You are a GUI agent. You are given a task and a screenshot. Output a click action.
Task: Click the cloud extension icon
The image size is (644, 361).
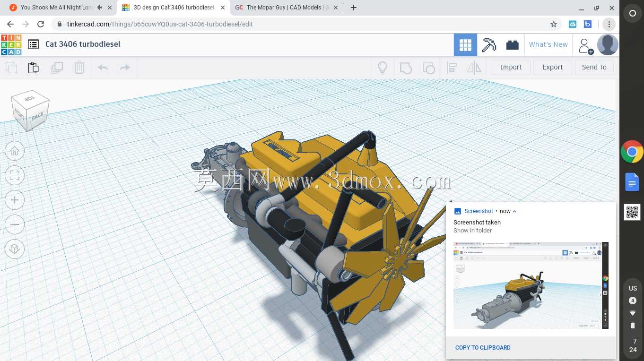tap(573, 24)
